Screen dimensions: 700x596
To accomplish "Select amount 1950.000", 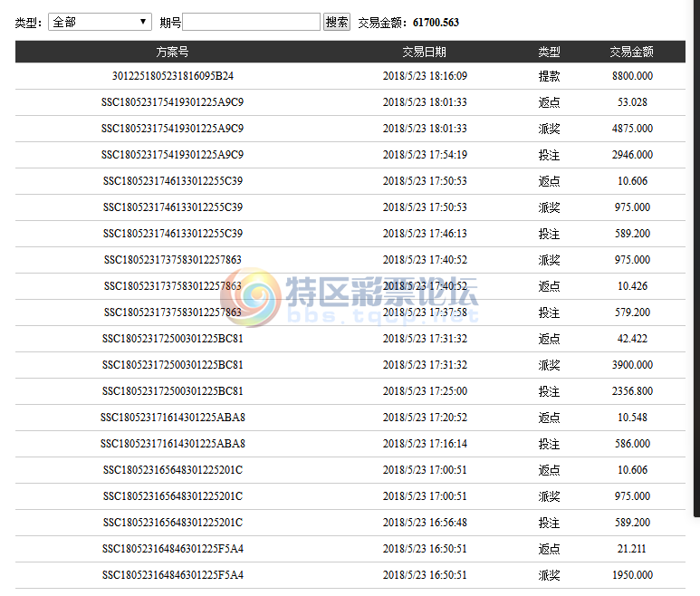I will tap(632, 575).
